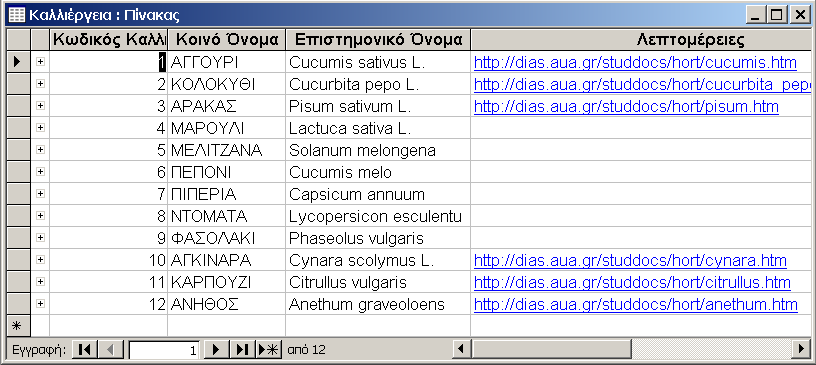Image resolution: width=816 pixels, height=365 pixels.
Task: Click the record number input field
Action: point(164,350)
